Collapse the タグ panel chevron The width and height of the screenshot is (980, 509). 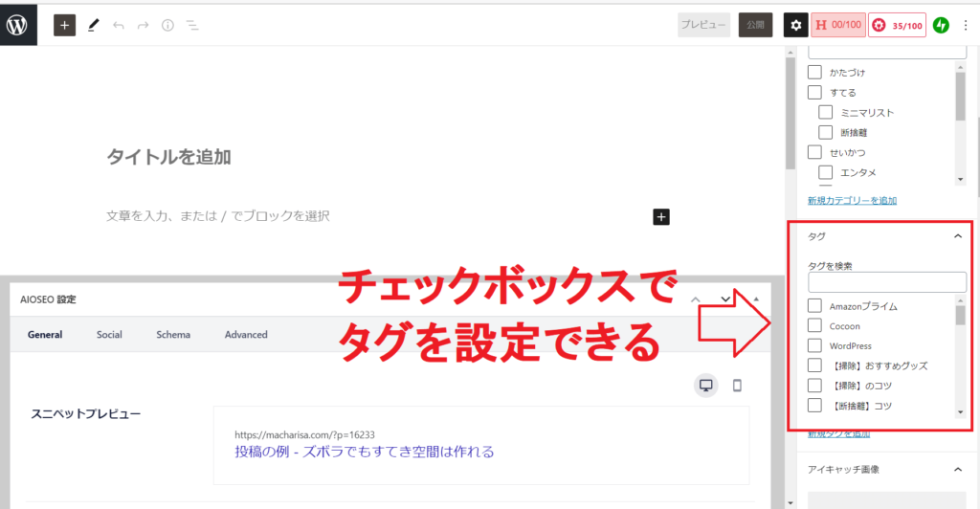coord(958,236)
